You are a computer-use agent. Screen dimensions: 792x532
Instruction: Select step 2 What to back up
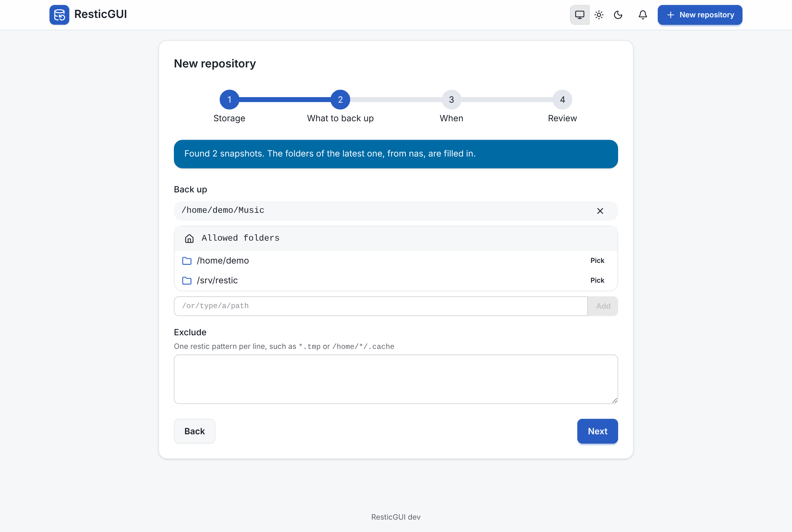click(x=340, y=99)
